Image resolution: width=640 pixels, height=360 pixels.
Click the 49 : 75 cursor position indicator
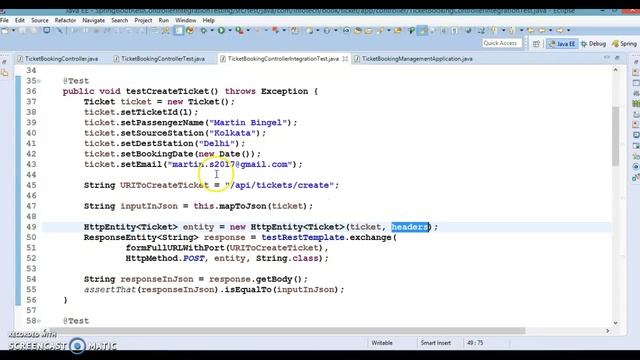(475, 343)
